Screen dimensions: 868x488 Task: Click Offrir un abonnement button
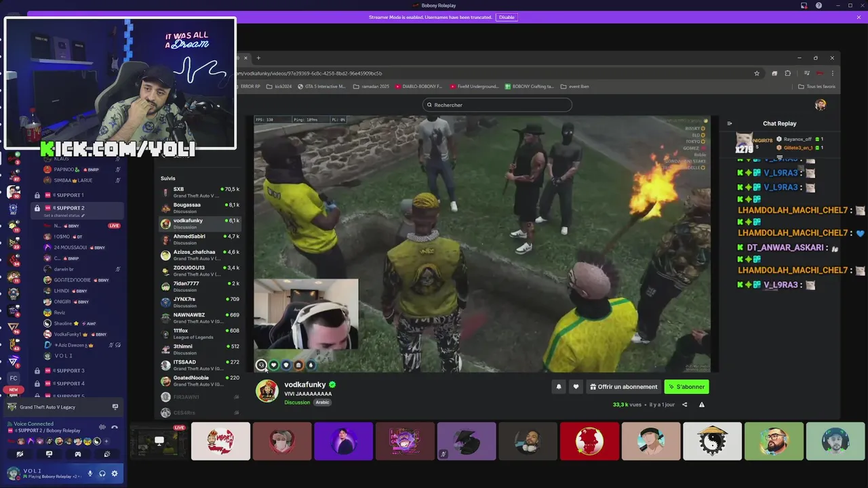(x=623, y=387)
